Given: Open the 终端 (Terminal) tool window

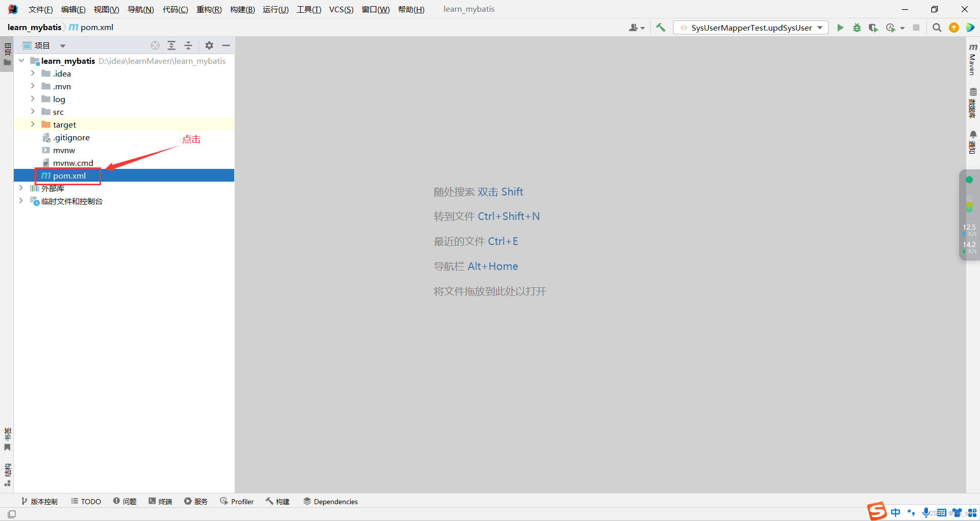Looking at the screenshot, I should 160,502.
